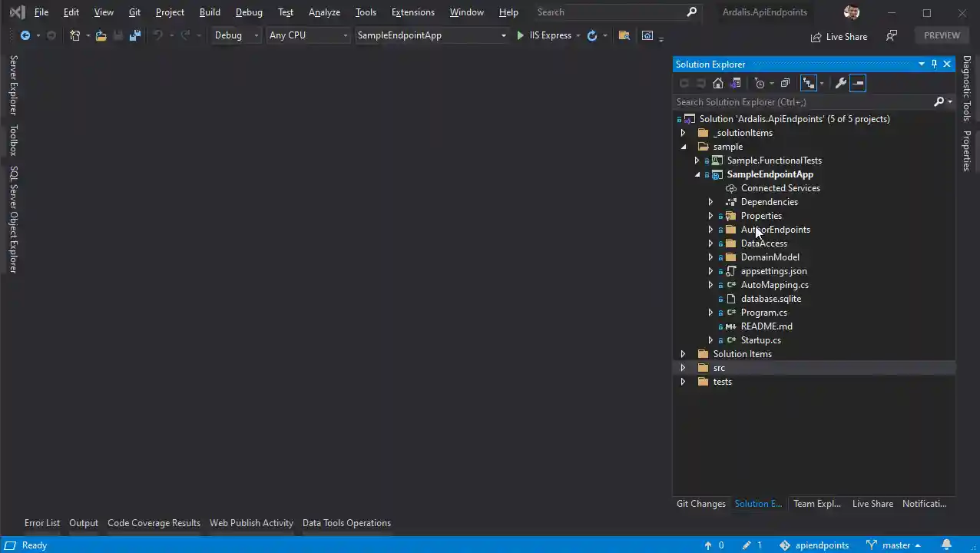The width and height of the screenshot is (980, 553).
Task: Click the browser refresh icon in toolbar
Action: [x=591, y=35]
